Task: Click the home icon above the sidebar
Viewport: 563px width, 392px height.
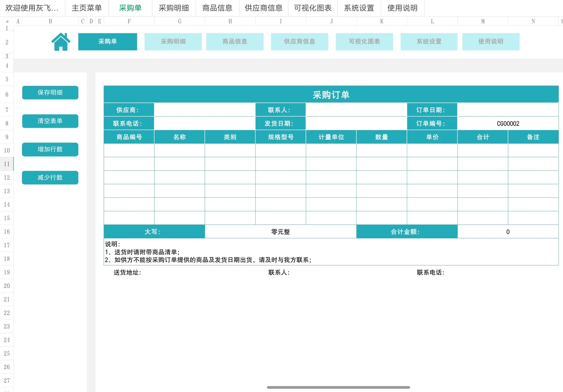Action: point(61,41)
